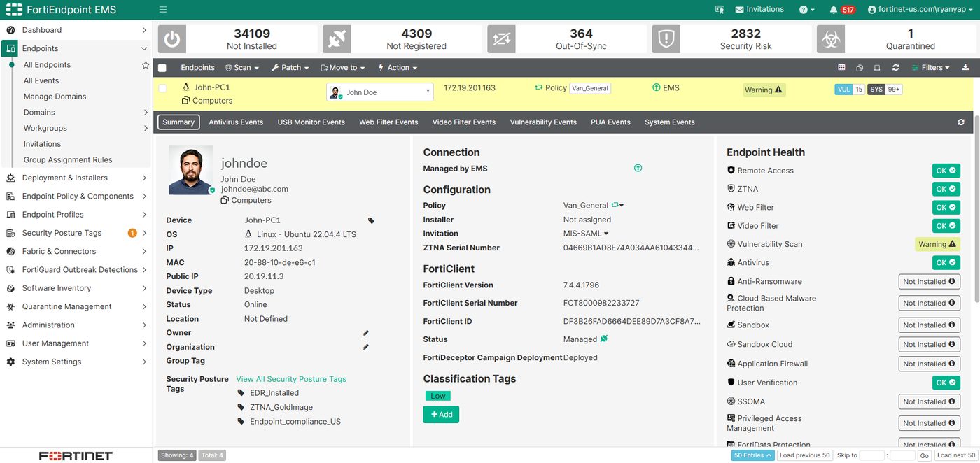
Task: Click the copy groups view icon in toolbar
Action: [860, 68]
